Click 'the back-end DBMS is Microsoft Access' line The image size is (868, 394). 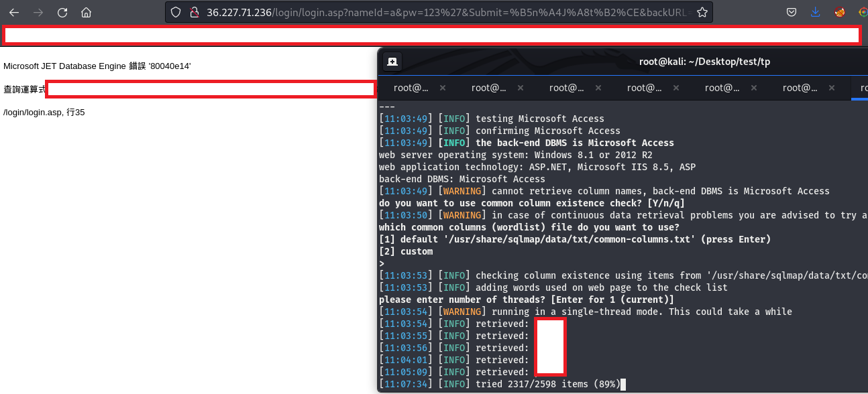(x=527, y=143)
